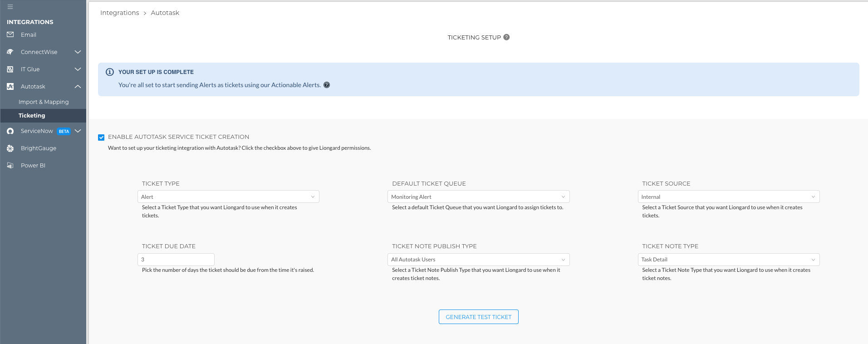
Task: Click the Ticket Due Date field
Action: pyautogui.click(x=176, y=260)
